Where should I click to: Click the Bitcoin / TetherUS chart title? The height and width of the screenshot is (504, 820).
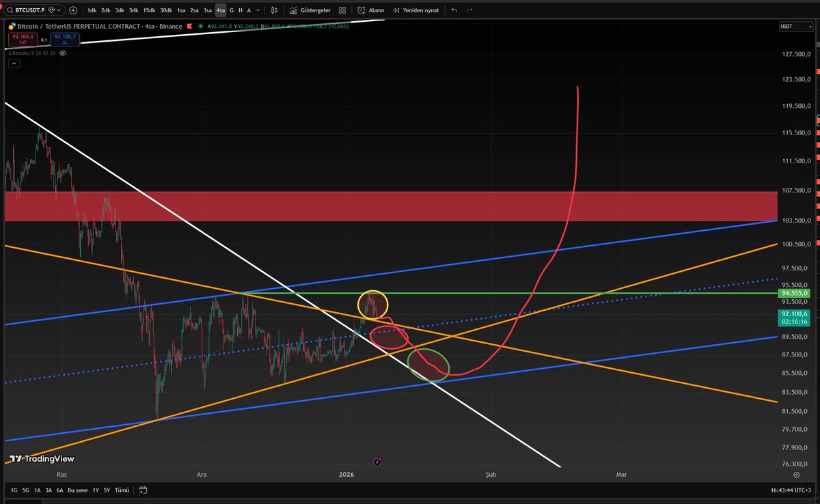(99, 27)
